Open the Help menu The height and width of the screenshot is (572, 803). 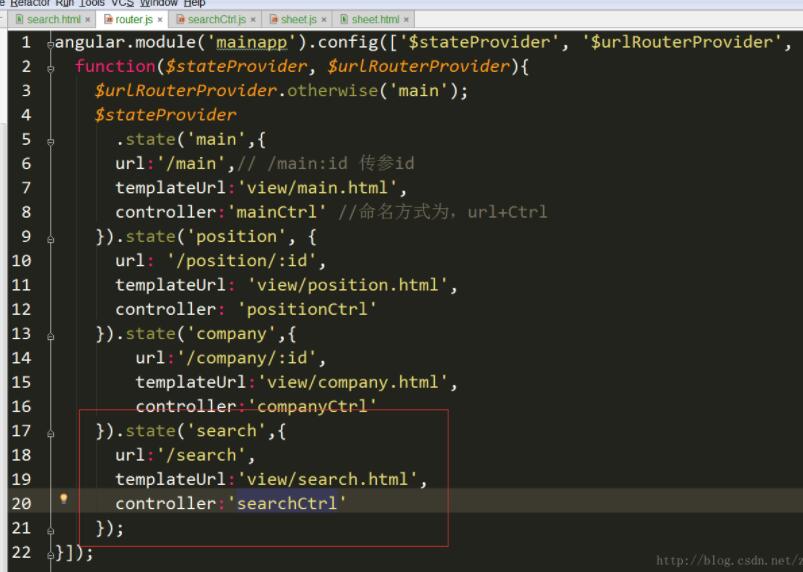(x=194, y=4)
